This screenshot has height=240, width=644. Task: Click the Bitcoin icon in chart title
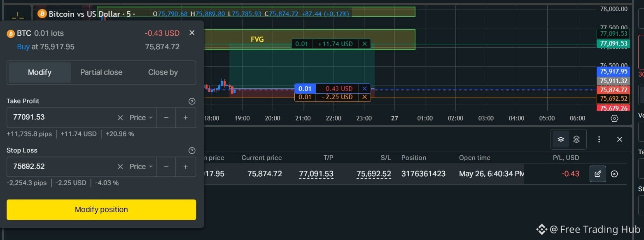coord(42,14)
